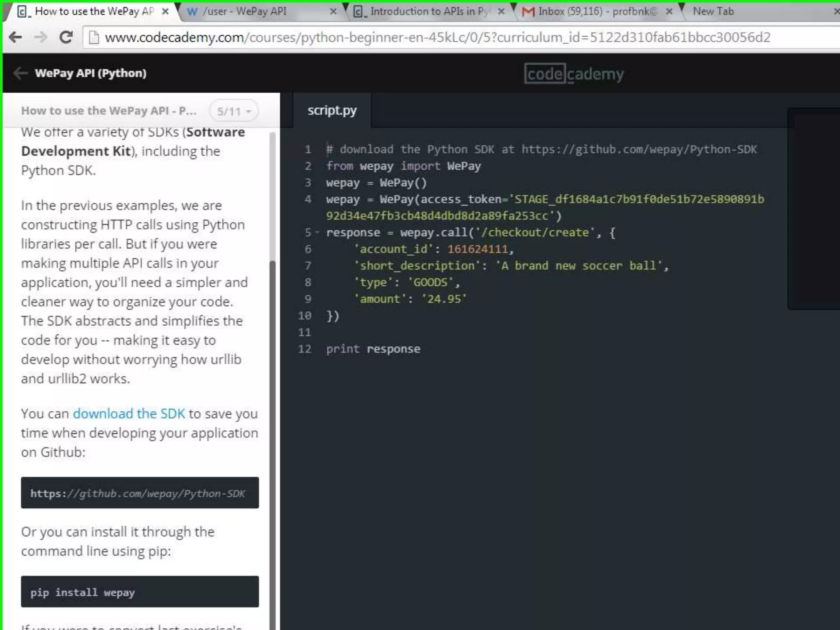Click the 'pip install wepay' code block
Viewport: 840px width, 630px height.
[140, 591]
